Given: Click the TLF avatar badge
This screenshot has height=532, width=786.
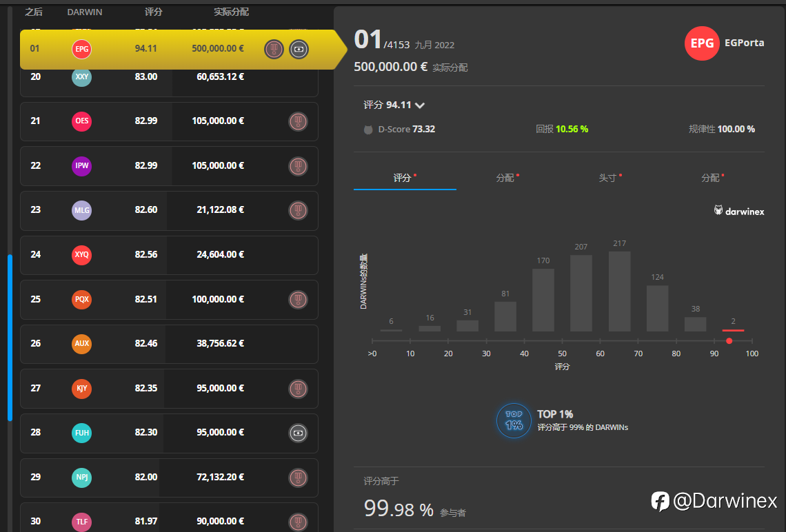Looking at the screenshot, I should (82, 522).
